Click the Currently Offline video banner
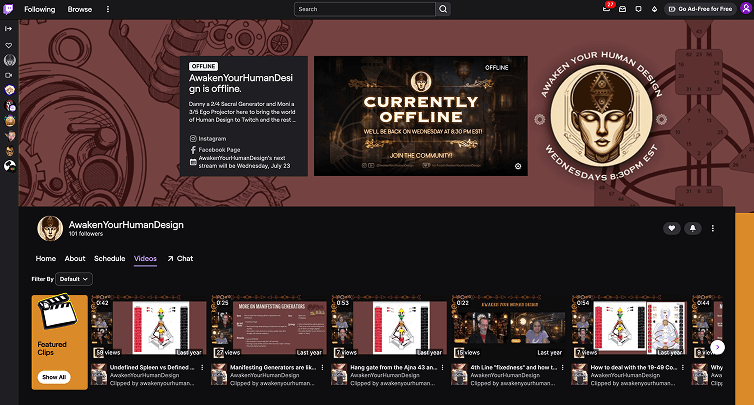 pyautogui.click(x=421, y=116)
